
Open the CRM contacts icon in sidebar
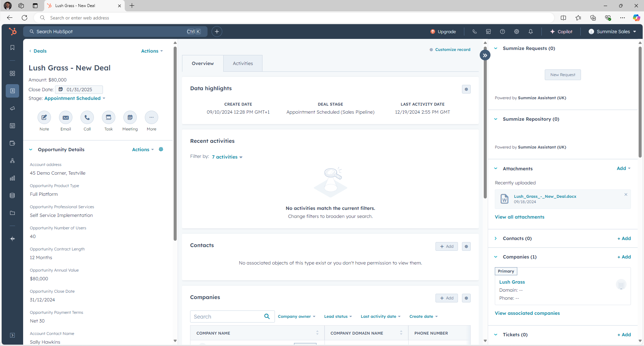coord(12,91)
